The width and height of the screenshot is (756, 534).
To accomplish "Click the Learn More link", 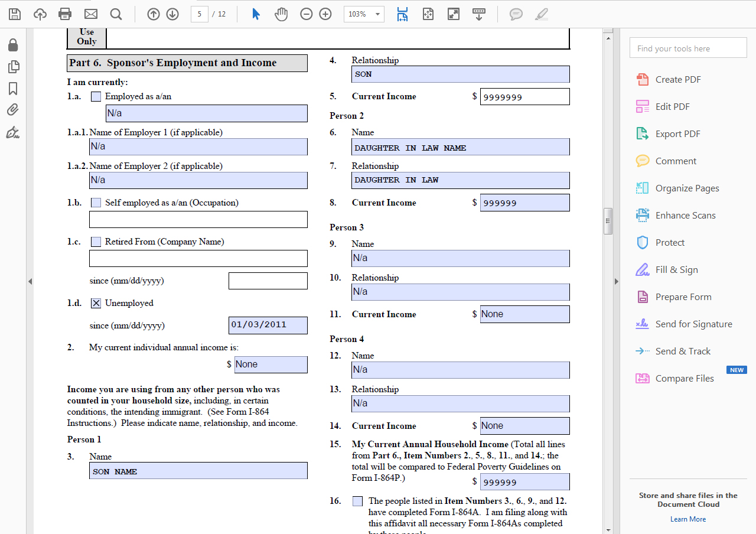I will click(x=688, y=519).
